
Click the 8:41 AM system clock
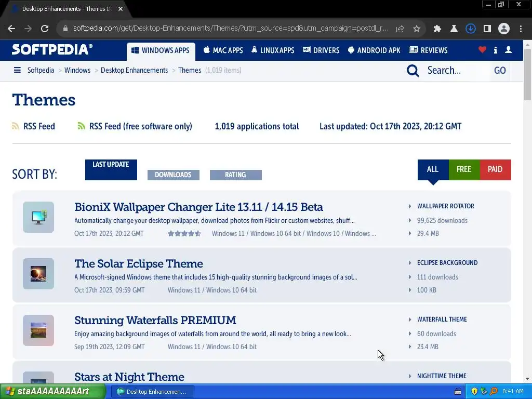513,392
